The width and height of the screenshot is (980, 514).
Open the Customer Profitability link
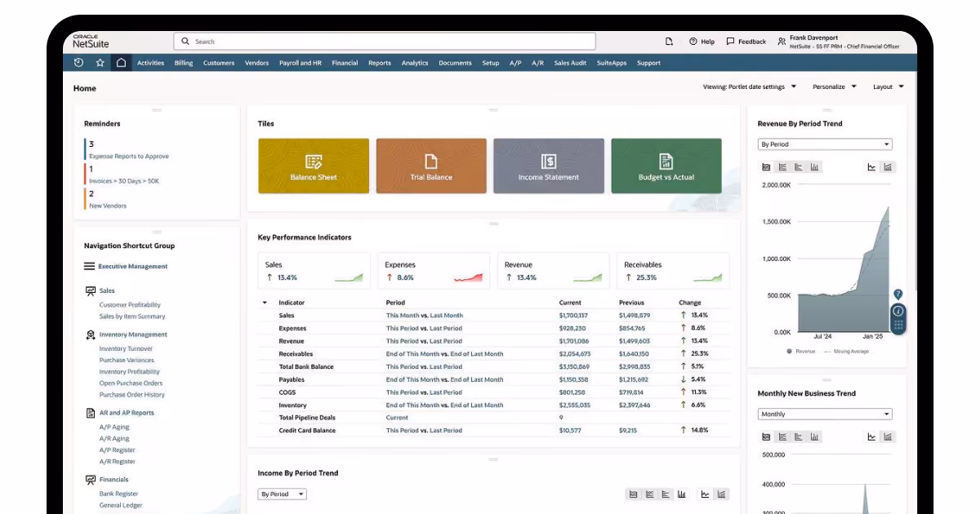(x=130, y=305)
